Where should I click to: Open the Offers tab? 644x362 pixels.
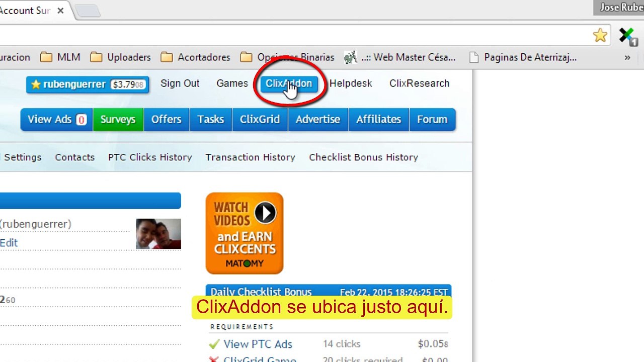click(x=166, y=120)
